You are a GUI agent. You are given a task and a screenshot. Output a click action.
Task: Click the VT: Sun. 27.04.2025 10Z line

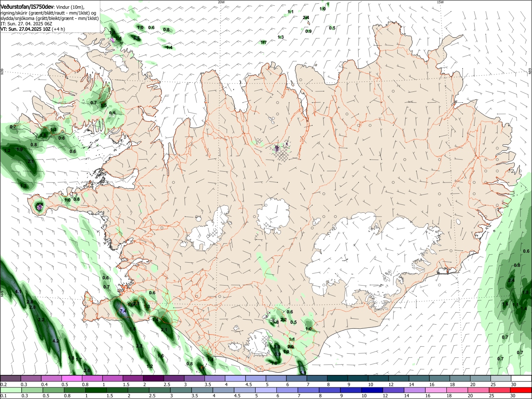pos(32,29)
